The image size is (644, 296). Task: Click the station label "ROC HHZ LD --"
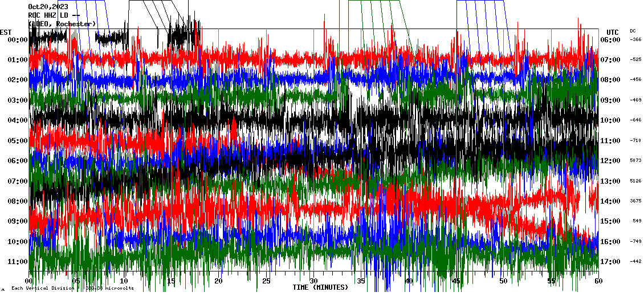pyautogui.click(x=54, y=15)
